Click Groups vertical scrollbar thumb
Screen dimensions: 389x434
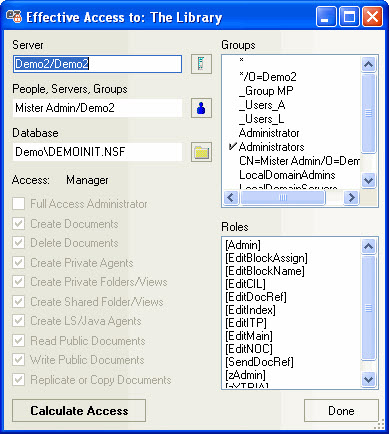tap(368, 113)
